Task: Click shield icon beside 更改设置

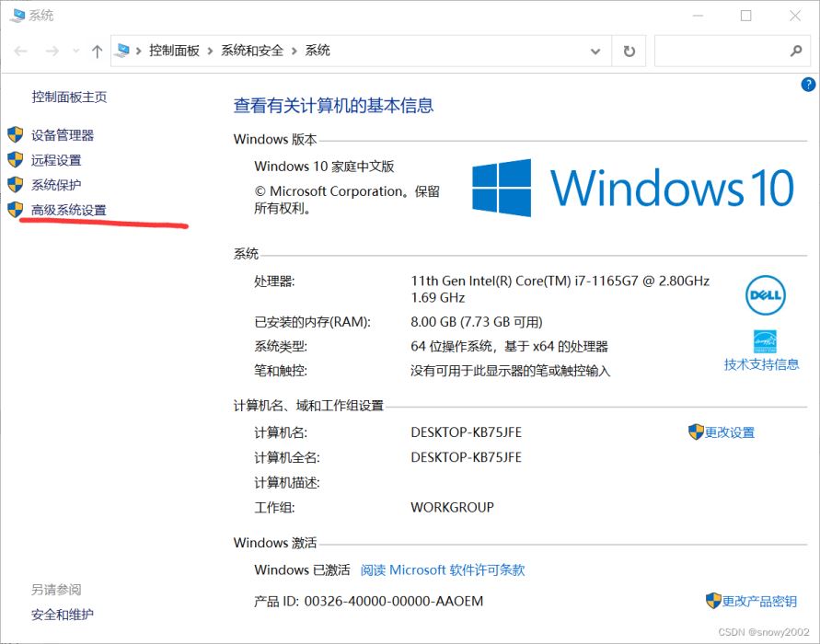Action: 696,431
